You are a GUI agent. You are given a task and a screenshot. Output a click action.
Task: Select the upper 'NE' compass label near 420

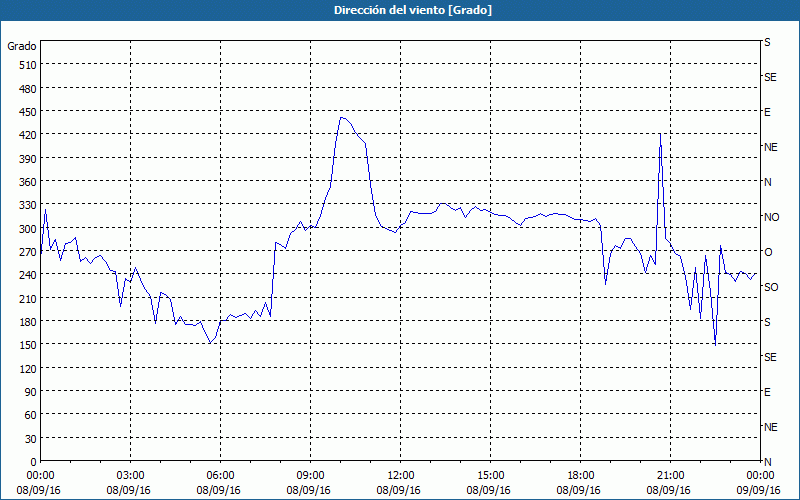click(771, 147)
